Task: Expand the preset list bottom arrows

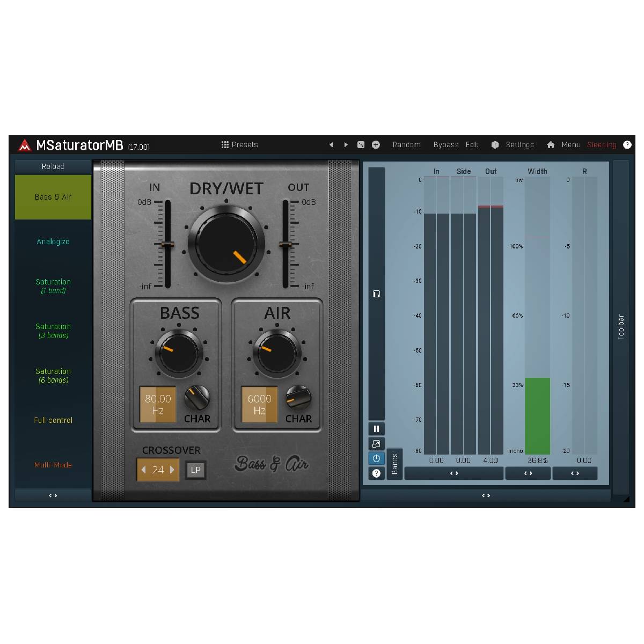Action: click(x=53, y=495)
